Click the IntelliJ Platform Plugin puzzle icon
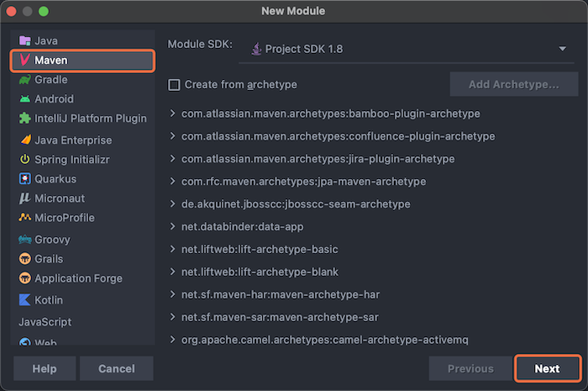The width and height of the screenshot is (588, 391). (24, 119)
